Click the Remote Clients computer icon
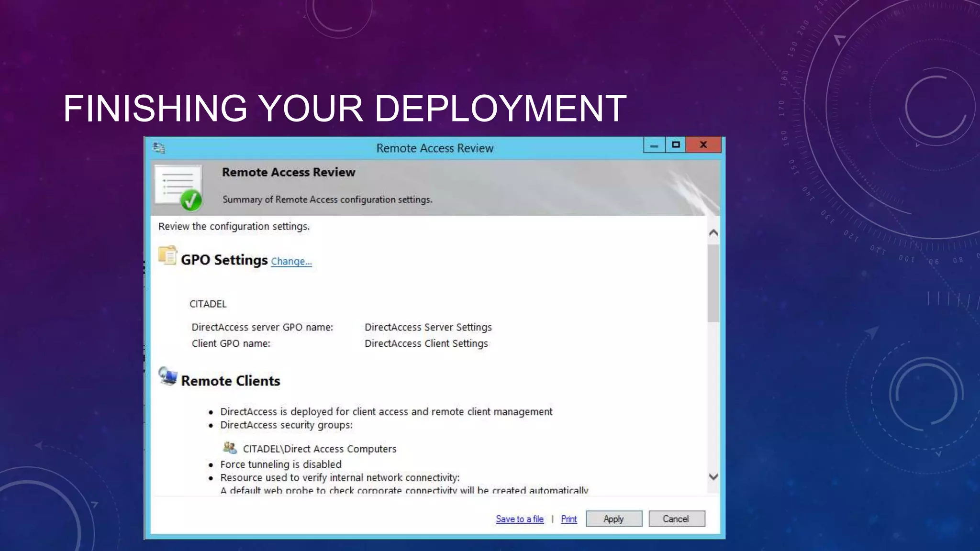The image size is (980, 551). tap(167, 376)
